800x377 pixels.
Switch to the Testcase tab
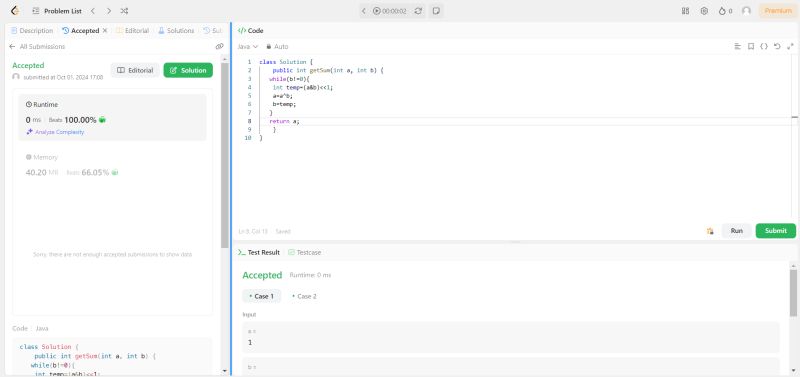305,253
